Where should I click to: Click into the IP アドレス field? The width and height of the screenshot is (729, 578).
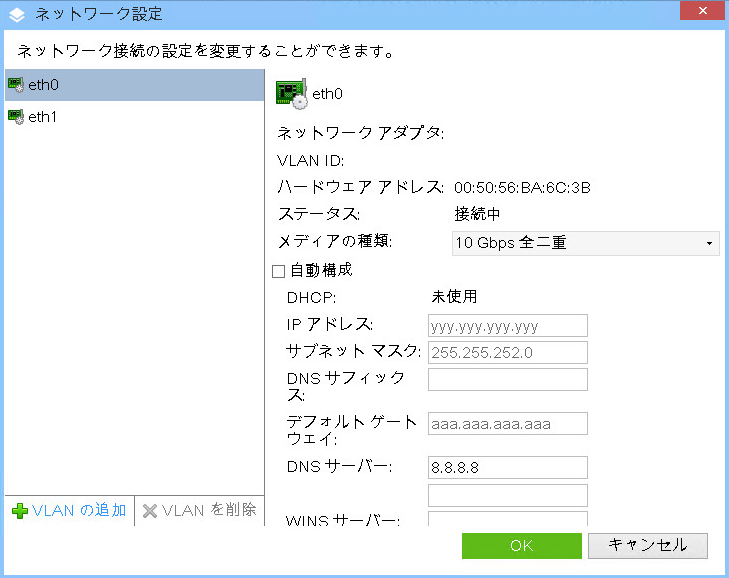(x=507, y=325)
